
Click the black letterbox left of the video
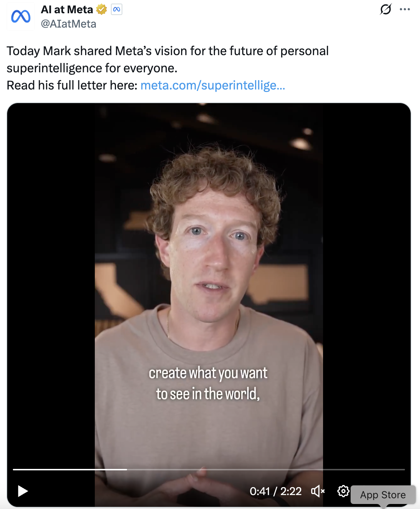click(51, 286)
